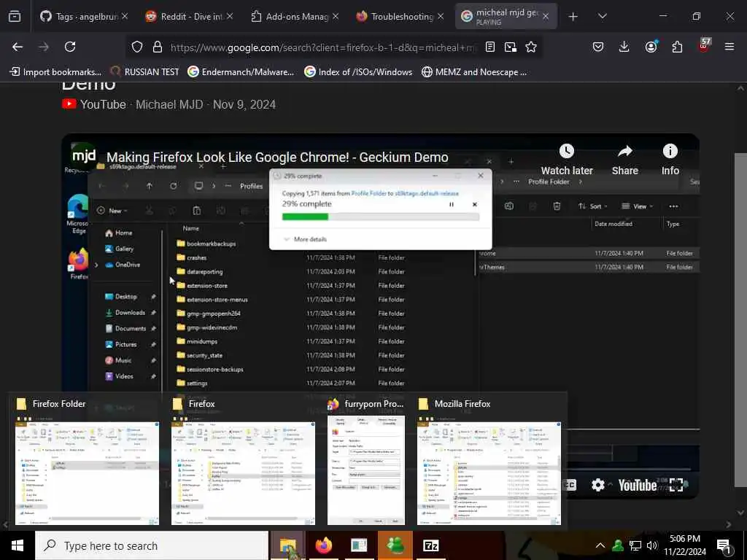Toggle closed captions CC button
Viewport: 747px width, 560px height.
(x=569, y=485)
